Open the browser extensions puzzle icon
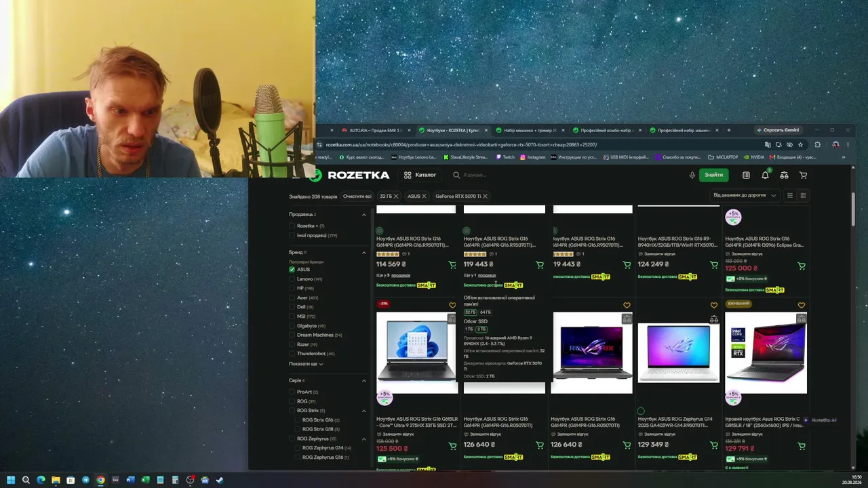 tap(817, 144)
